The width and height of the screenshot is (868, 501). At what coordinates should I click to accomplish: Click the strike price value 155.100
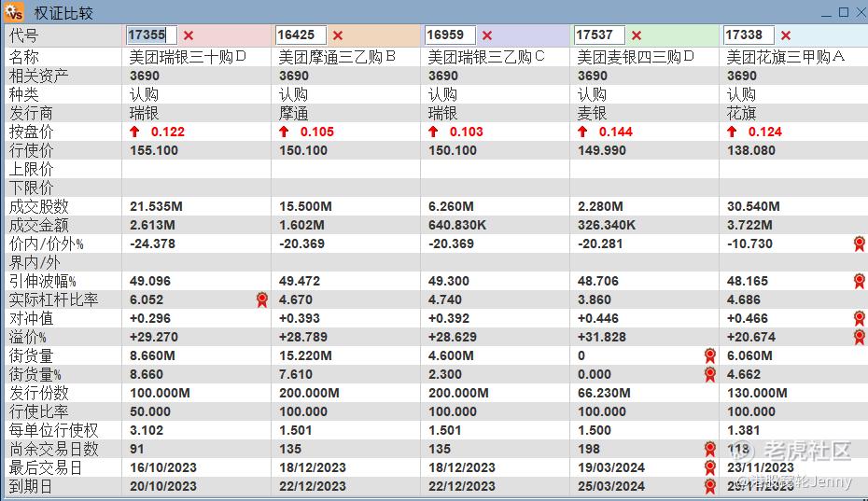[154, 150]
